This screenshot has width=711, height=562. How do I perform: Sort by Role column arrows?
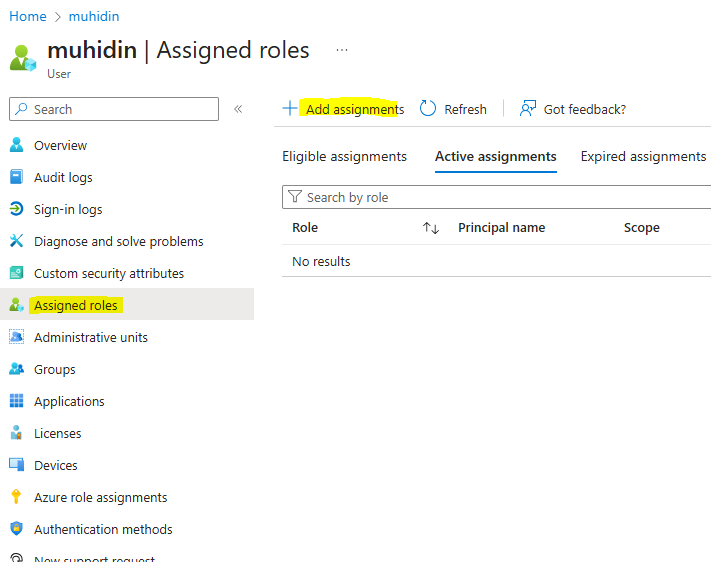pyautogui.click(x=431, y=228)
